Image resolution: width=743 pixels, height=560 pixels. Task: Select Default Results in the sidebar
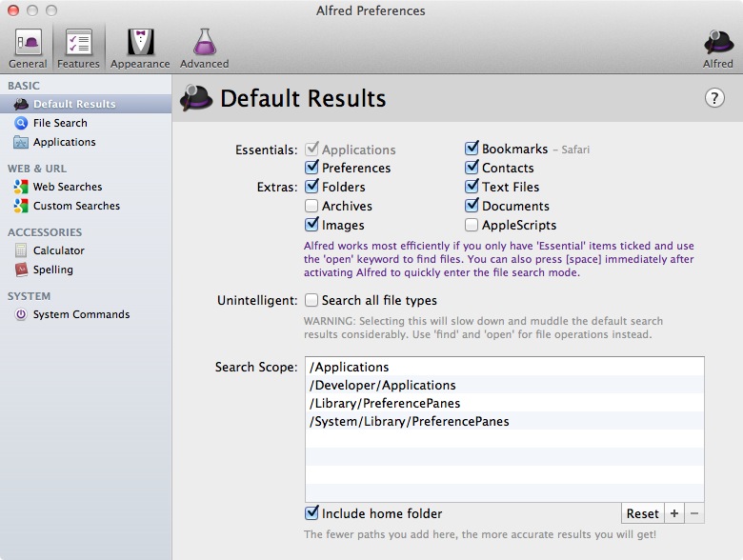86,104
